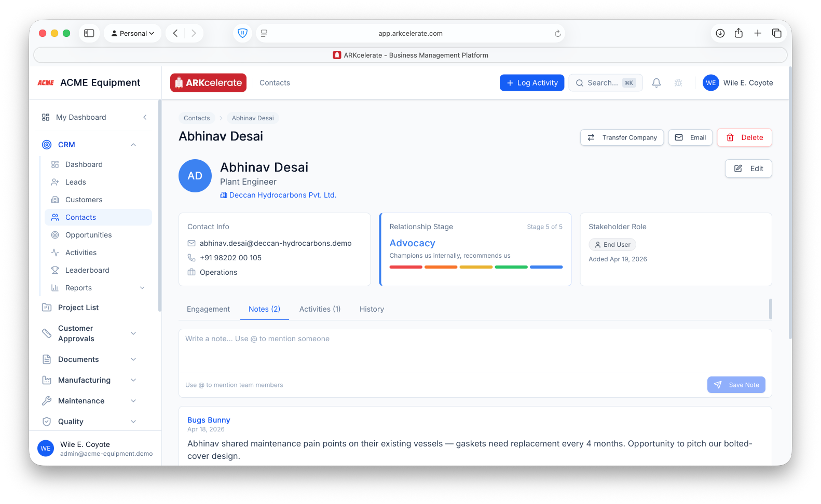Select the Notes (2) tab
The image size is (821, 504).
point(264,309)
